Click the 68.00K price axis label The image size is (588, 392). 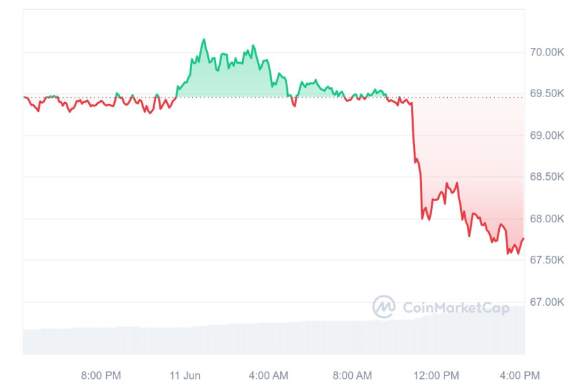click(546, 219)
